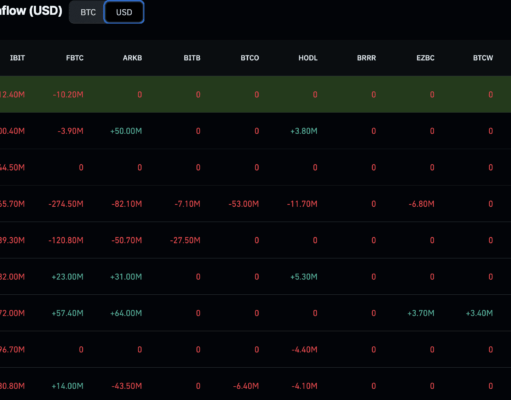Select the +3.40M BTCW value
Image resolution: width=511 pixels, height=400 pixels.
479,313
